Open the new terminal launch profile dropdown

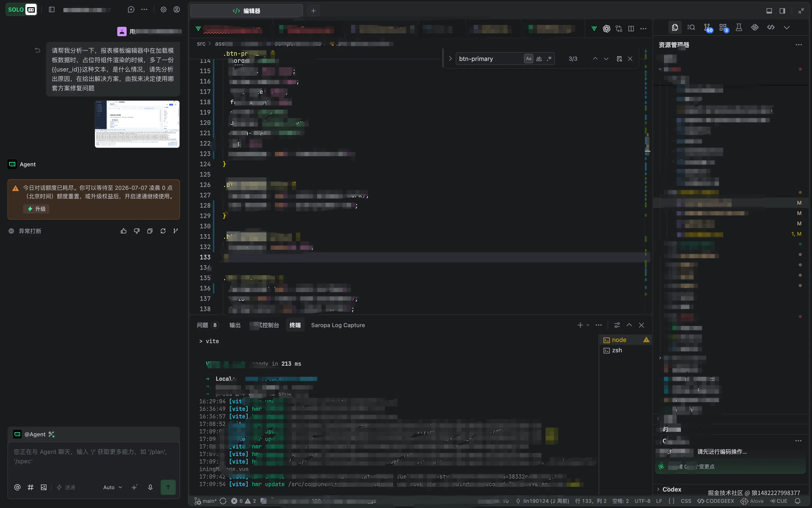[588, 325]
